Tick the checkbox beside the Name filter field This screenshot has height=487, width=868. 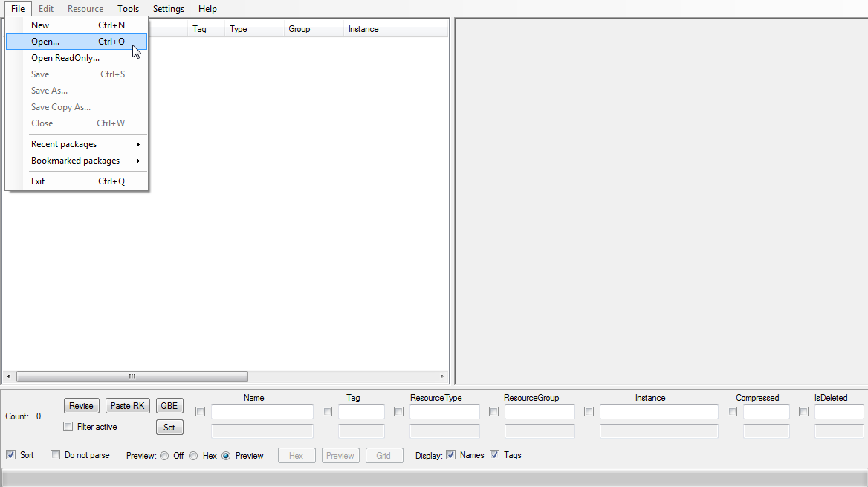[201, 412]
